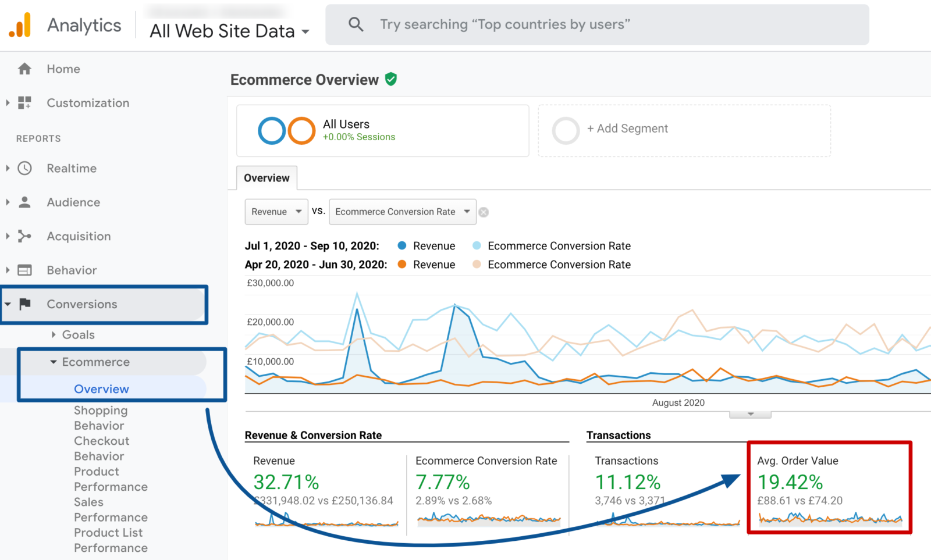Image resolution: width=931 pixels, height=560 pixels.
Task: Click the Google Analytics logo
Action: coord(20,25)
